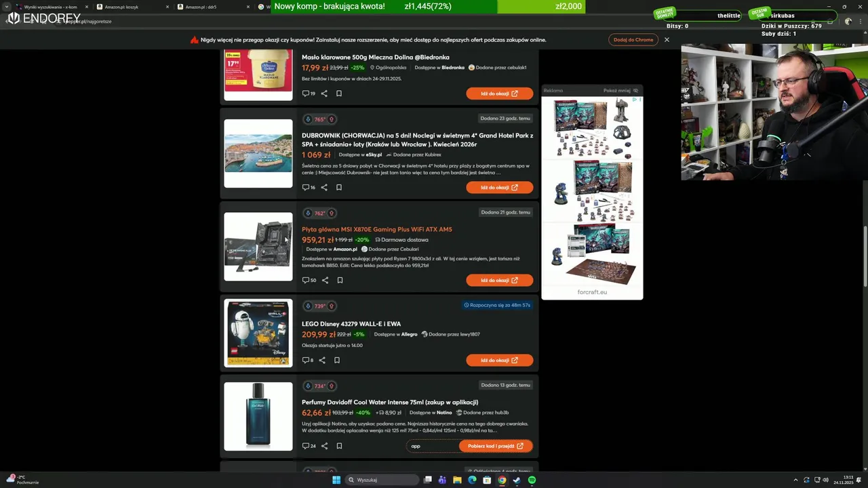Open comments on Dubrownik deal
This screenshot has width=868, height=488.
309,188
